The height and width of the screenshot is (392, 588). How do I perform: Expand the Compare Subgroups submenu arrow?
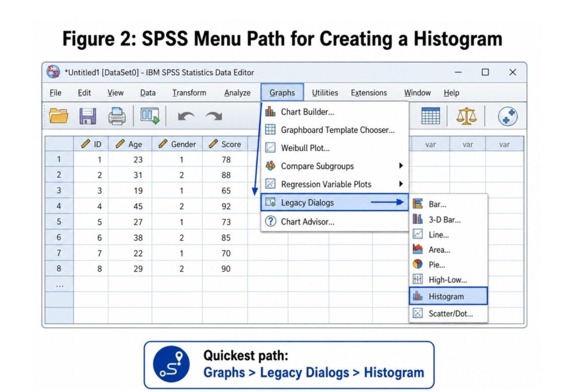[x=401, y=166]
